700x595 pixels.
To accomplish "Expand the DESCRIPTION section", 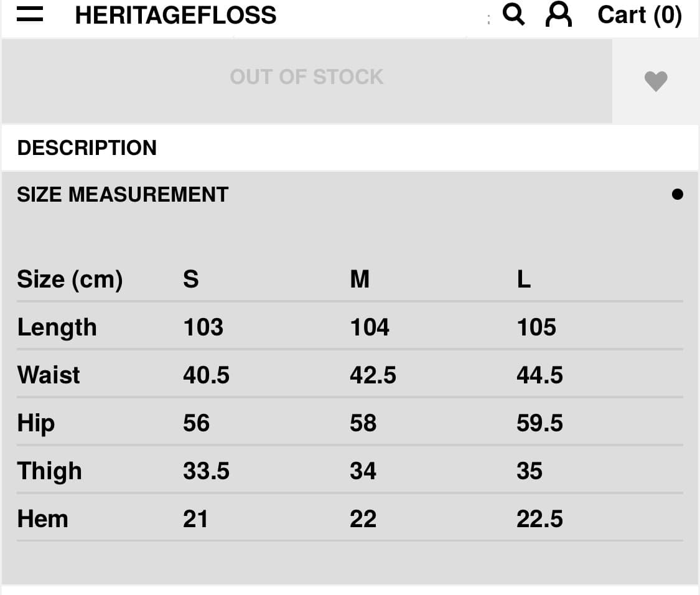I will pos(87,148).
